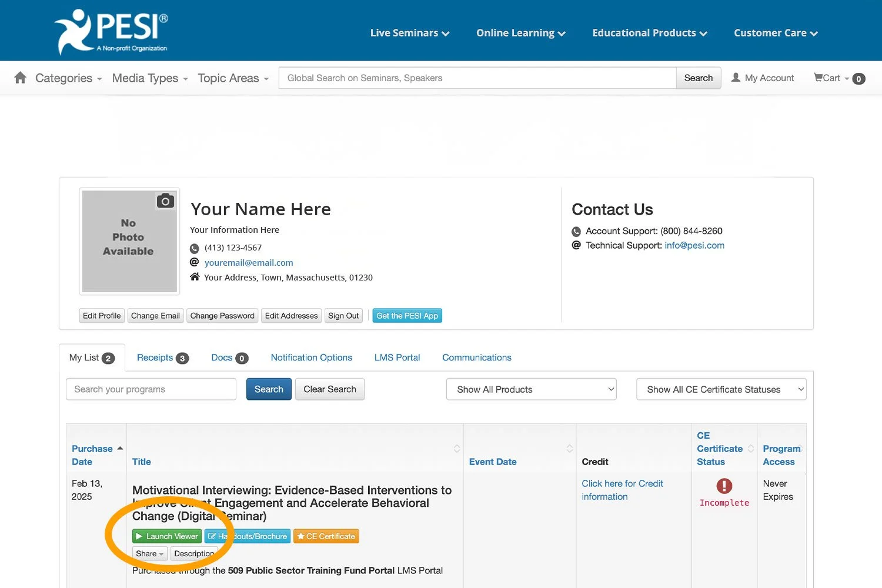
Task: Click the Feb 13, 2025 purchase date
Action: coord(87,490)
